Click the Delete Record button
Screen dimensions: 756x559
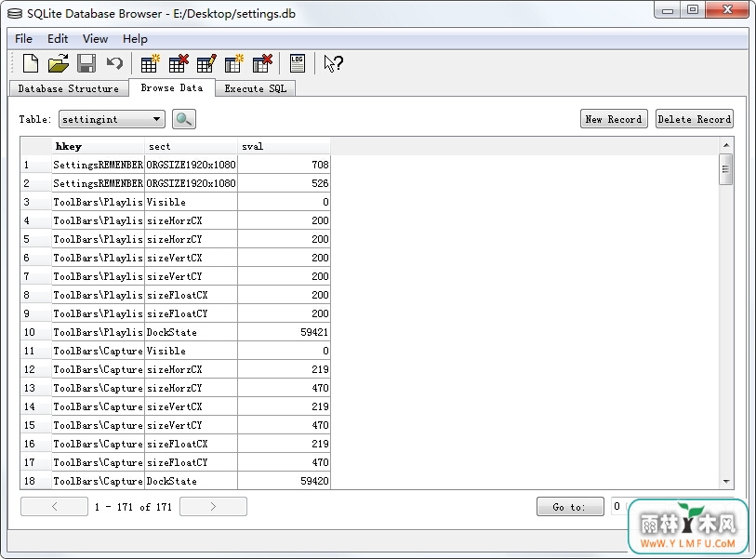[695, 119]
